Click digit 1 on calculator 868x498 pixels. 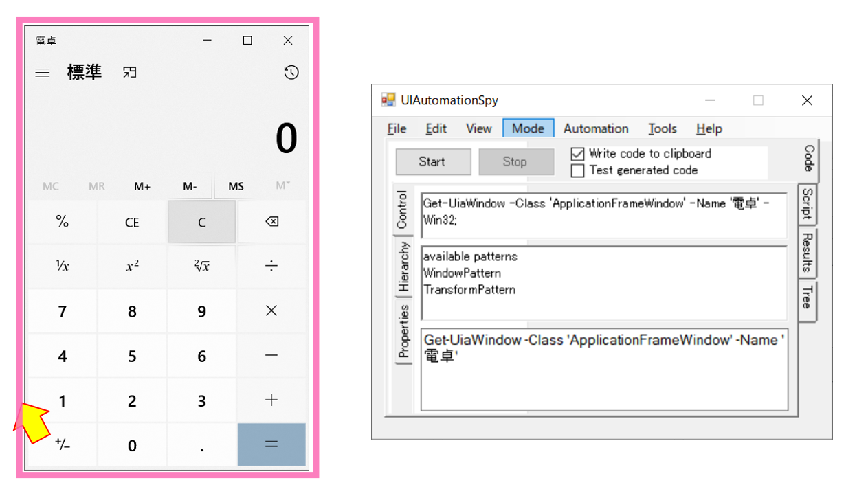(63, 400)
